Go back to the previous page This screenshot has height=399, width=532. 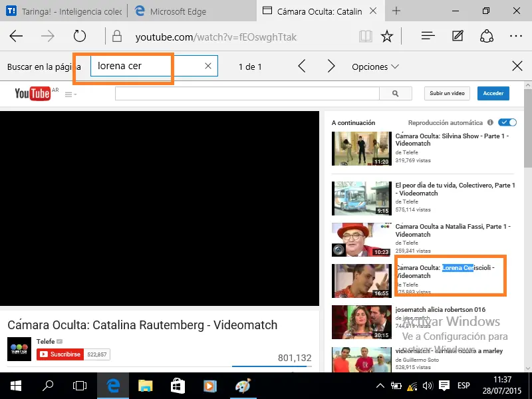16,36
